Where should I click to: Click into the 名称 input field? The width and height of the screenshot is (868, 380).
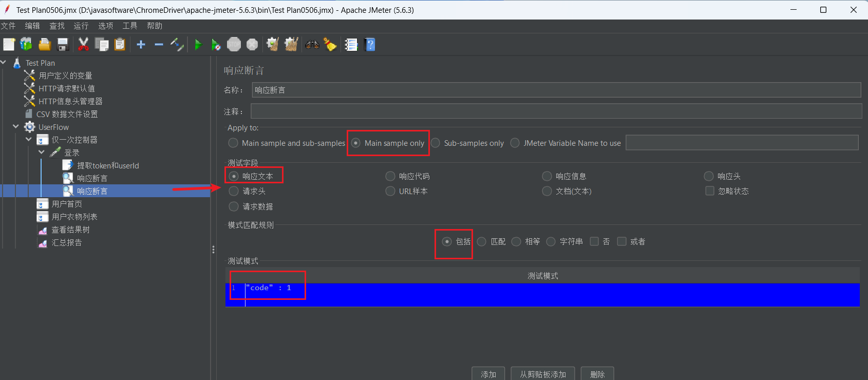pos(556,90)
